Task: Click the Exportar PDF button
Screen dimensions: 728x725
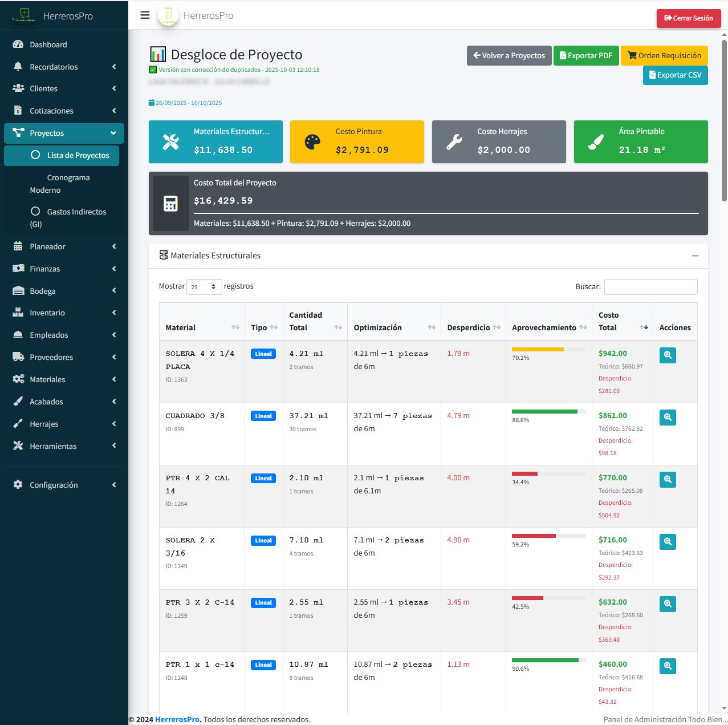Action: [x=585, y=55]
